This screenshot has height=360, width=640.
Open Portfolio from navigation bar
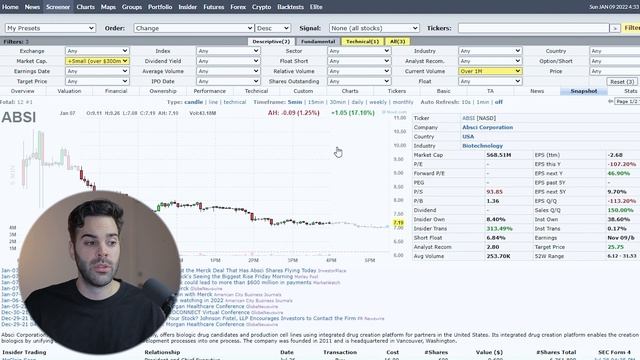coord(160,7)
